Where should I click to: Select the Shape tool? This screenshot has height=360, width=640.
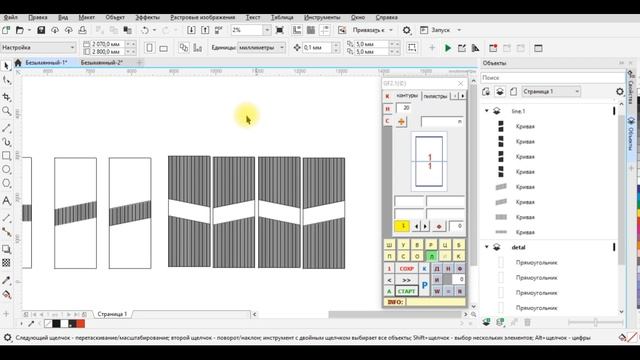[x=6, y=80]
